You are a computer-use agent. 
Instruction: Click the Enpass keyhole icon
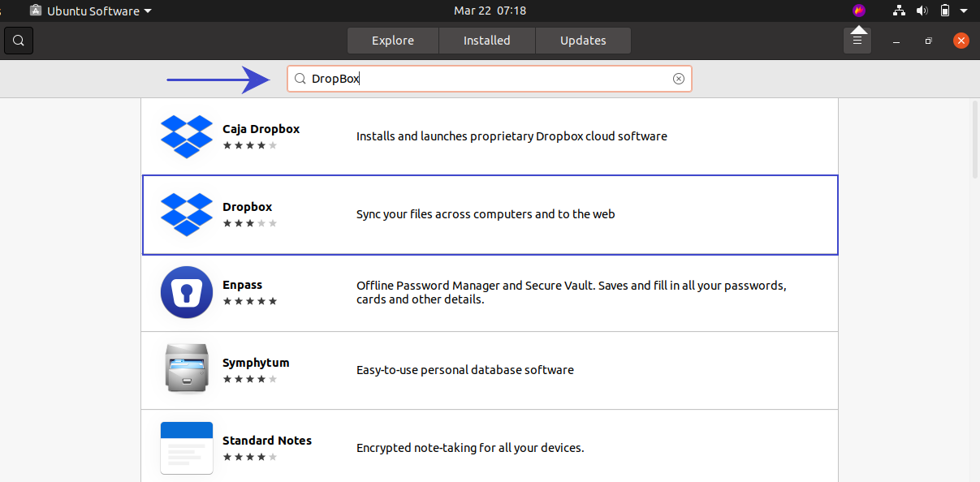tap(187, 292)
